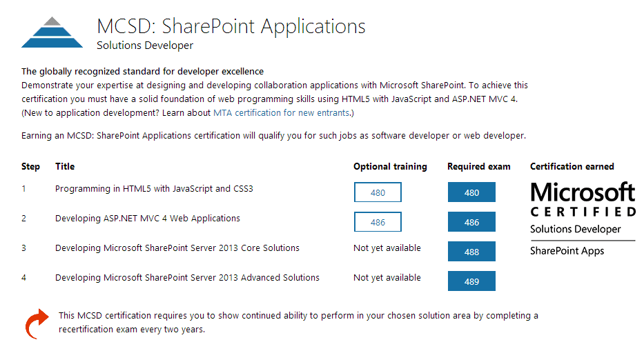The height and width of the screenshot is (342, 644).
Task: Click the MCSD: SharePoint Applications heading
Action: [x=231, y=26]
